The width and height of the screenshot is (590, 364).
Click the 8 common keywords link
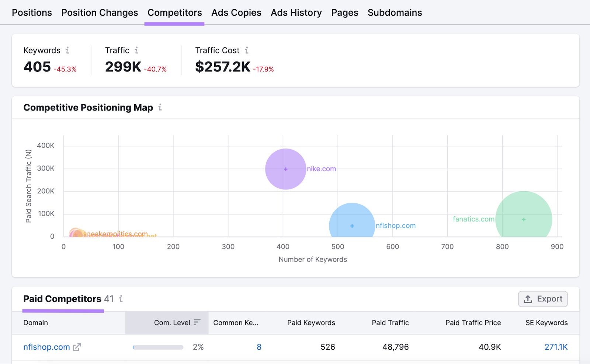click(x=259, y=347)
